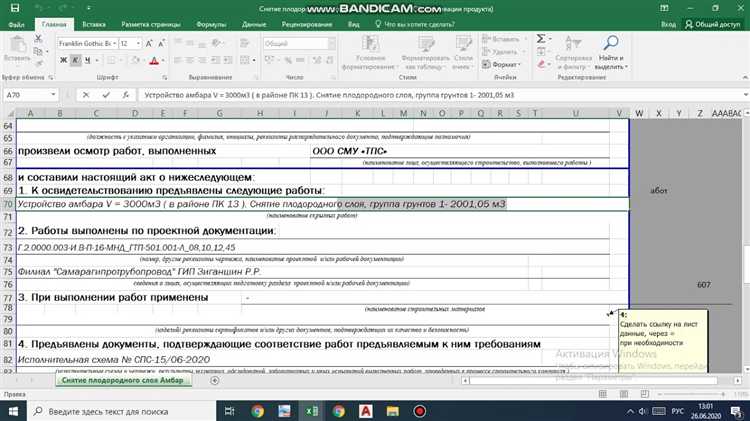Open the AutoCAD red A taskbar icon

[365, 411]
